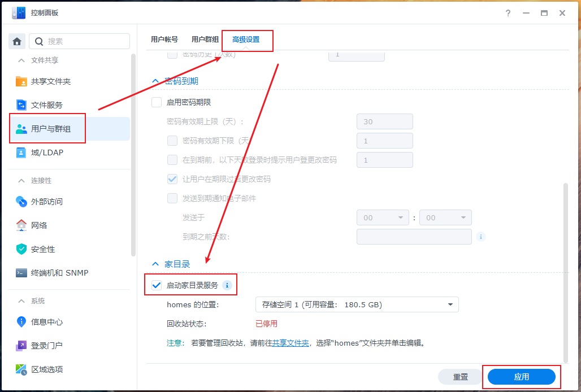Switch to the 用户帐号 tab
The height and width of the screenshot is (392, 581).
(x=164, y=39)
